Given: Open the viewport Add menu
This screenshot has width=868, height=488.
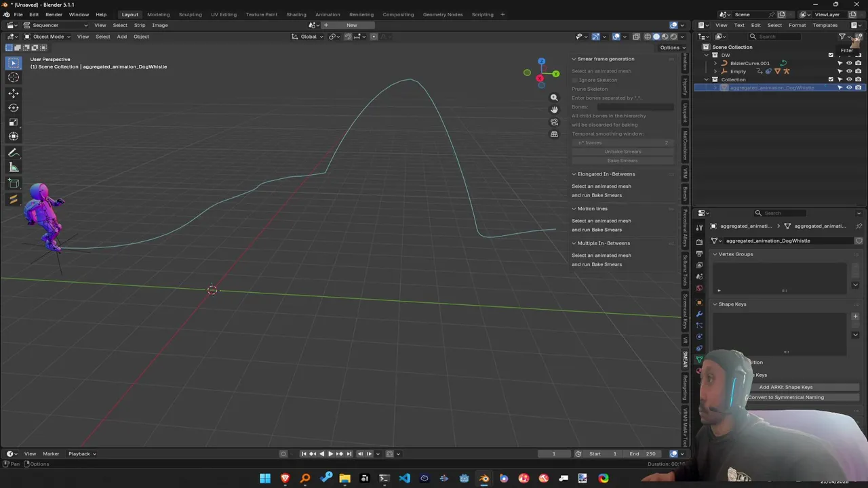Looking at the screenshot, I should (x=121, y=37).
